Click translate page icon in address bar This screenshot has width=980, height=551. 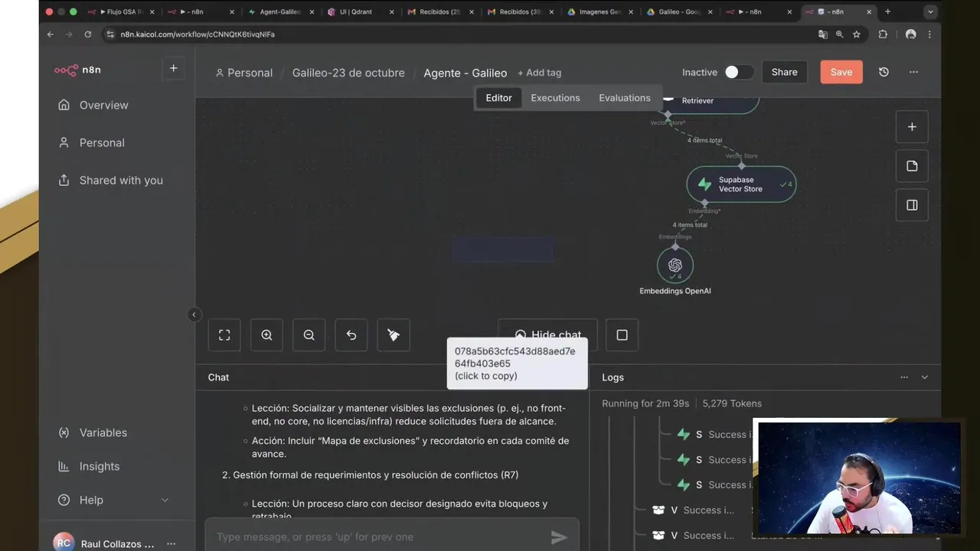pyautogui.click(x=823, y=34)
